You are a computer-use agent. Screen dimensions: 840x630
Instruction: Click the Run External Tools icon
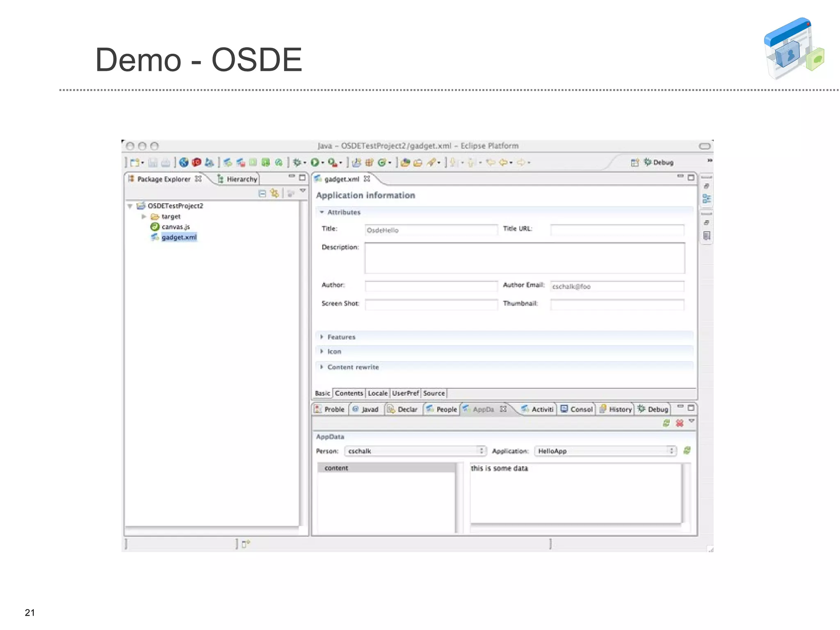(x=333, y=162)
